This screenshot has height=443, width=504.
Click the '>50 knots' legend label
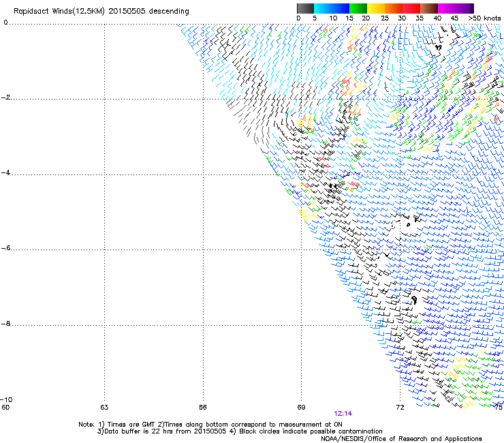484,18
